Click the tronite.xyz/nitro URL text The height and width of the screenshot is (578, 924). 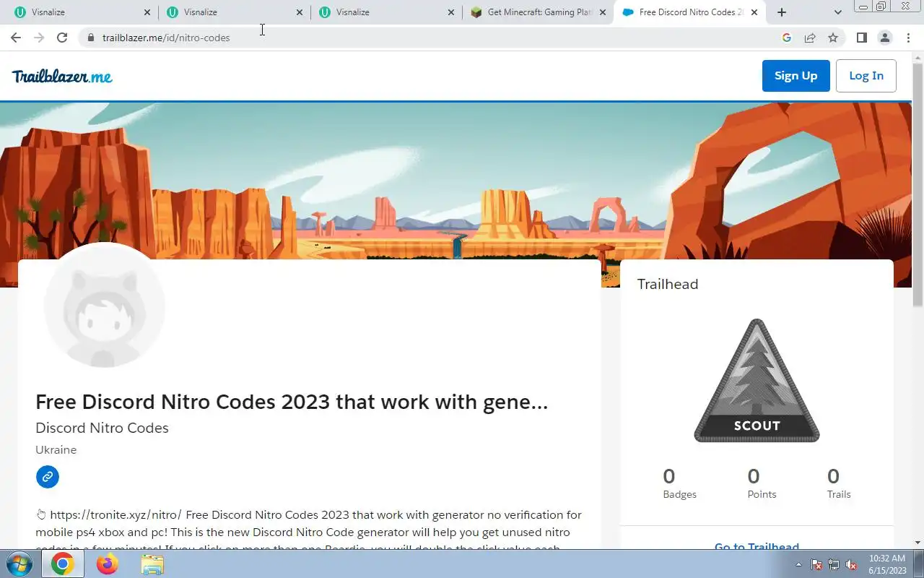pyautogui.click(x=115, y=515)
